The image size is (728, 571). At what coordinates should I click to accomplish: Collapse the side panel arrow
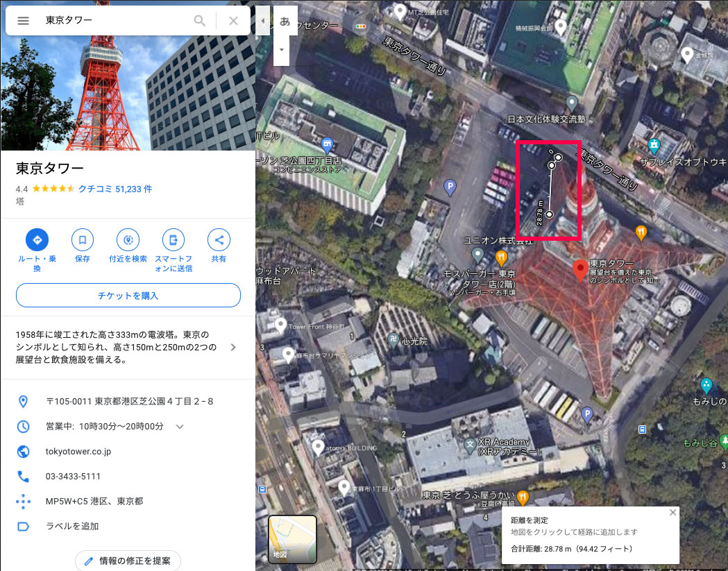[263, 20]
